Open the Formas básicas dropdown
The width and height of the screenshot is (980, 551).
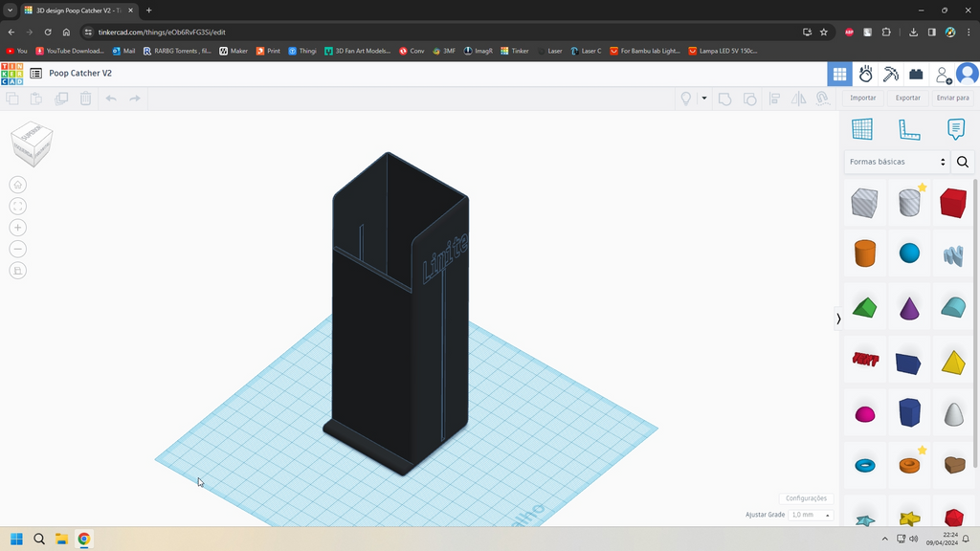pyautogui.click(x=897, y=162)
